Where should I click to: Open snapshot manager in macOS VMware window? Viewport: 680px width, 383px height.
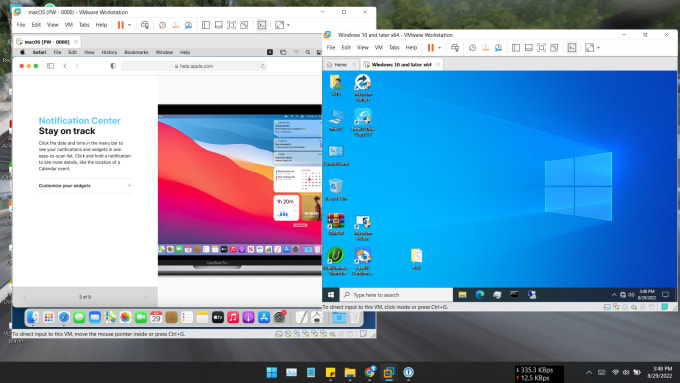click(x=188, y=25)
